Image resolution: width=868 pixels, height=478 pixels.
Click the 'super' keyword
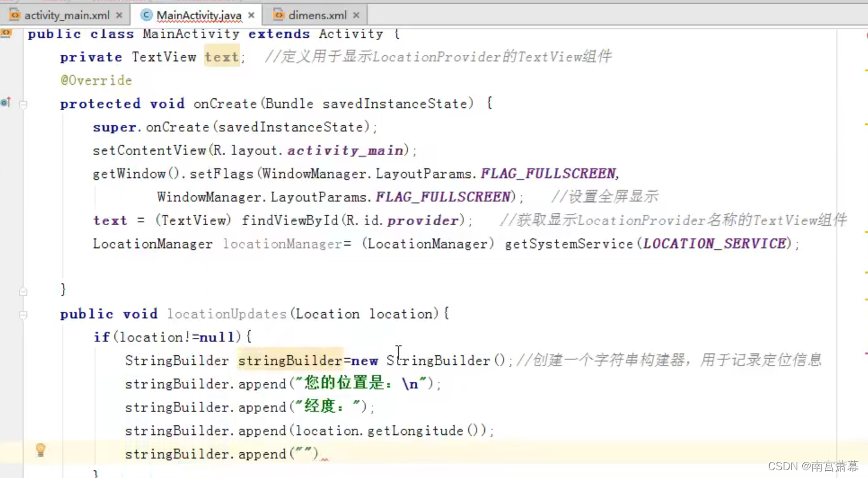click(114, 127)
